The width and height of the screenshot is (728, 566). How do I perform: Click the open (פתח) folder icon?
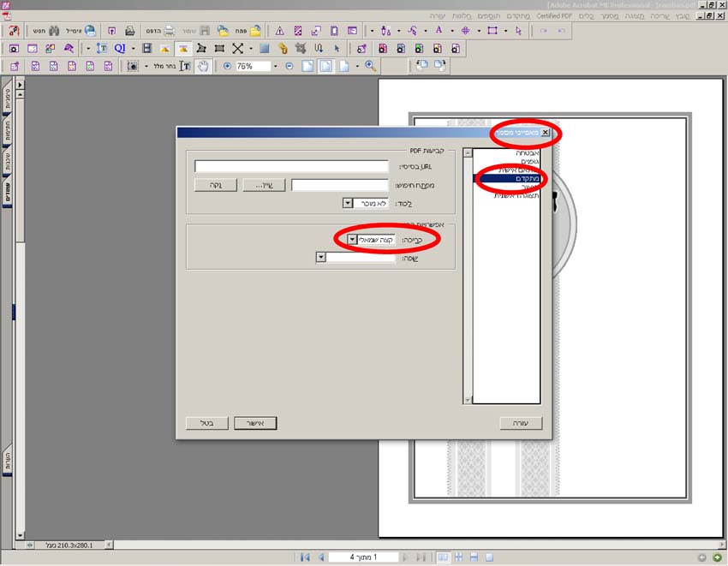point(255,31)
